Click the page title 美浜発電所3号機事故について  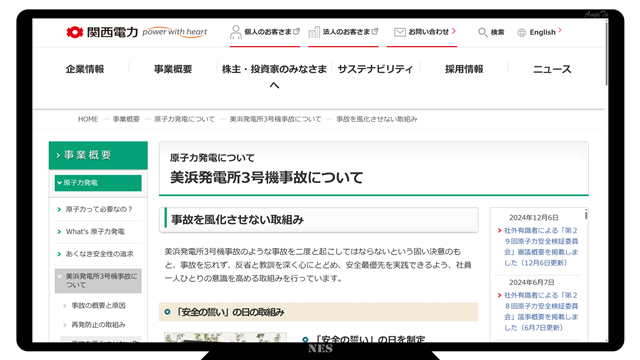[x=267, y=178]
